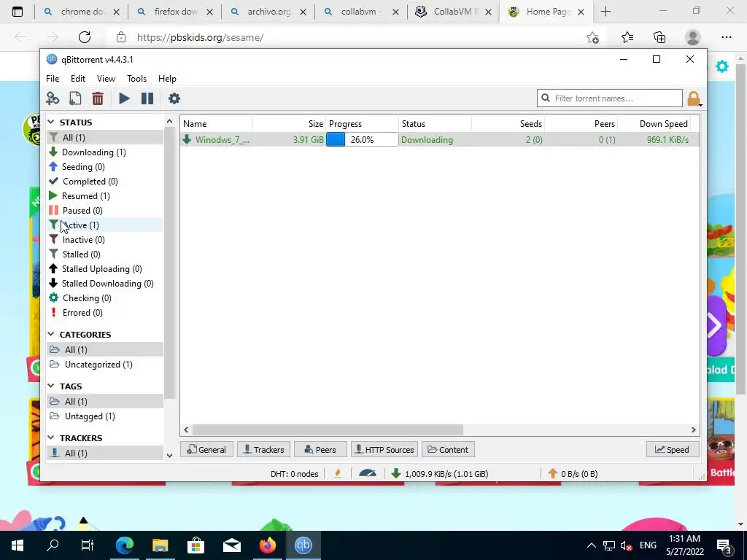Switch to the General tab
The height and width of the screenshot is (560, 747).
(x=206, y=449)
